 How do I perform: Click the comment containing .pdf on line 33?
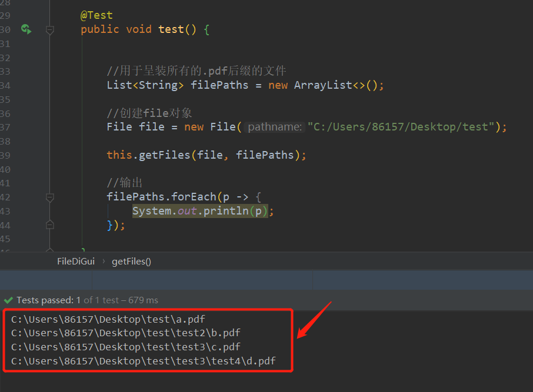coord(196,71)
